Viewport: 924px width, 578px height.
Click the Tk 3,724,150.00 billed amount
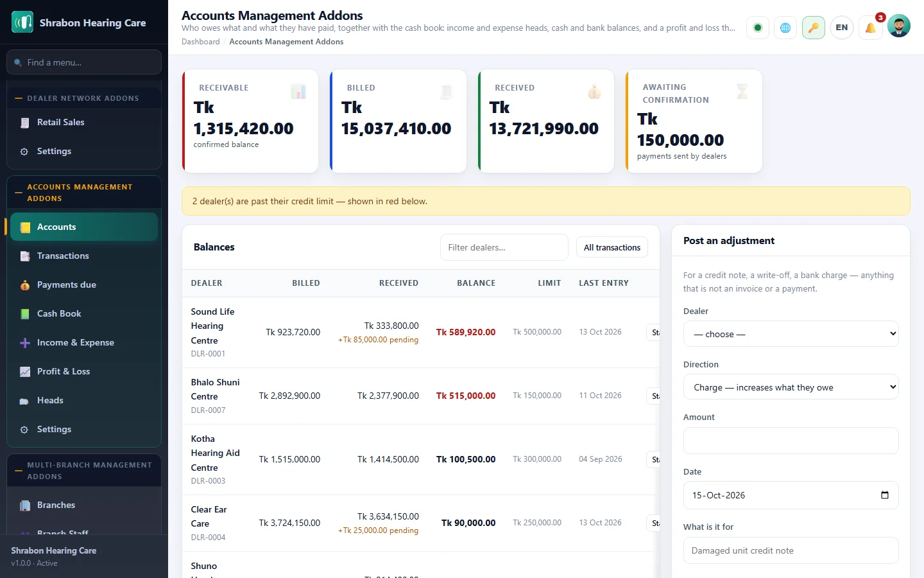click(x=289, y=523)
